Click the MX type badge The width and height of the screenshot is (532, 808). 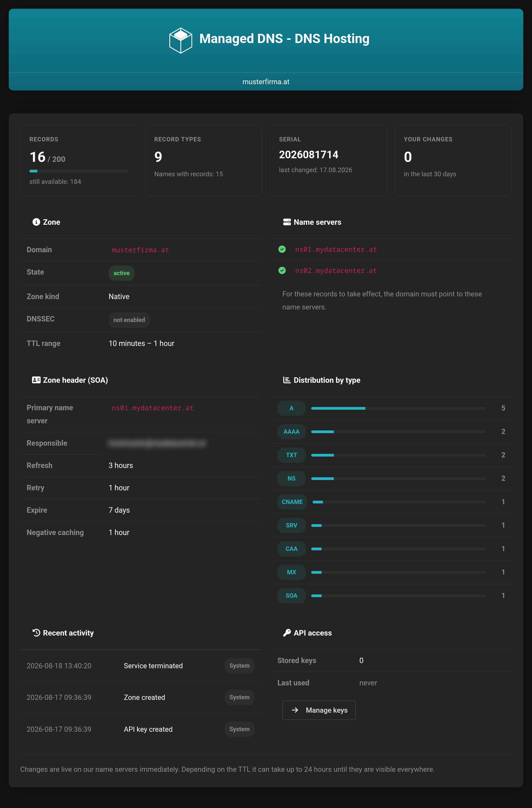pyautogui.click(x=291, y=572)
